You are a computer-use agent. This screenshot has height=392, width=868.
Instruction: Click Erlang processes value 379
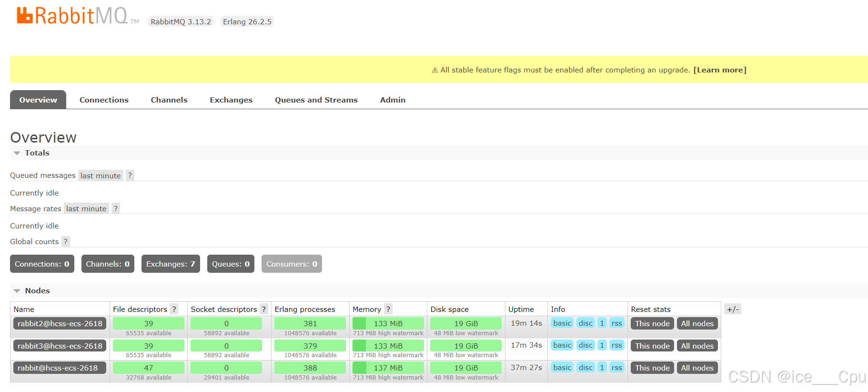tap(310, 346)
